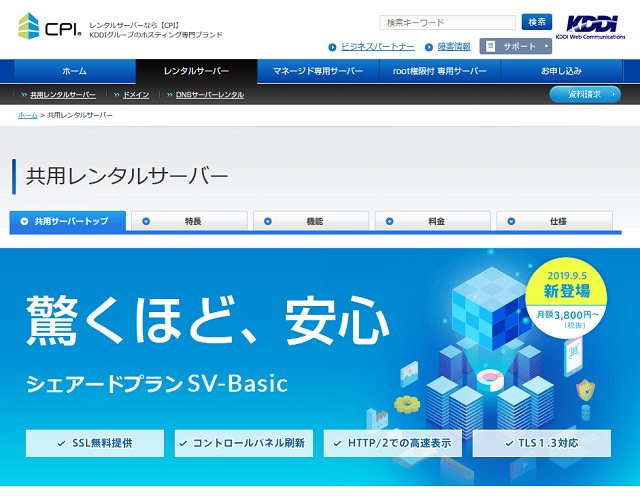Click the 検索 search button
640x497 pixels.
tap(537, 22)
